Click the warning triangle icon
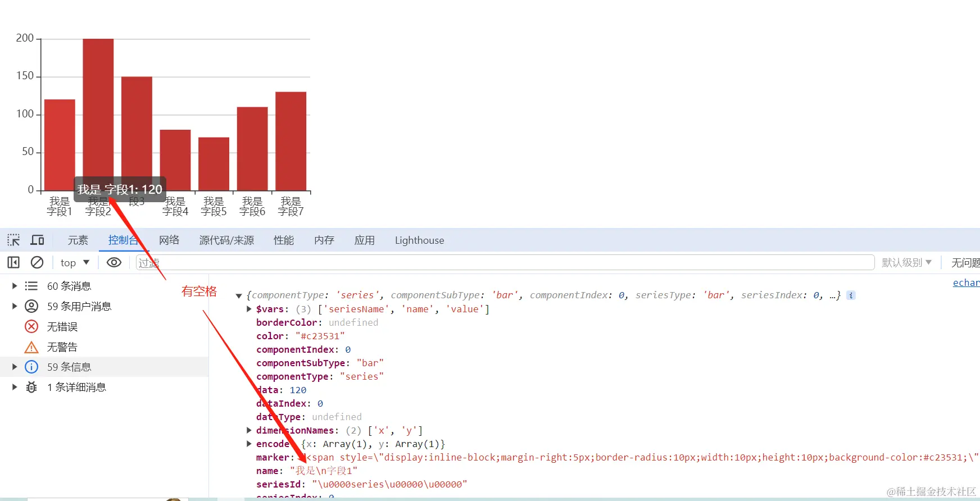The width and height of the screenshot is (980, 501). (x=31, y=347)
